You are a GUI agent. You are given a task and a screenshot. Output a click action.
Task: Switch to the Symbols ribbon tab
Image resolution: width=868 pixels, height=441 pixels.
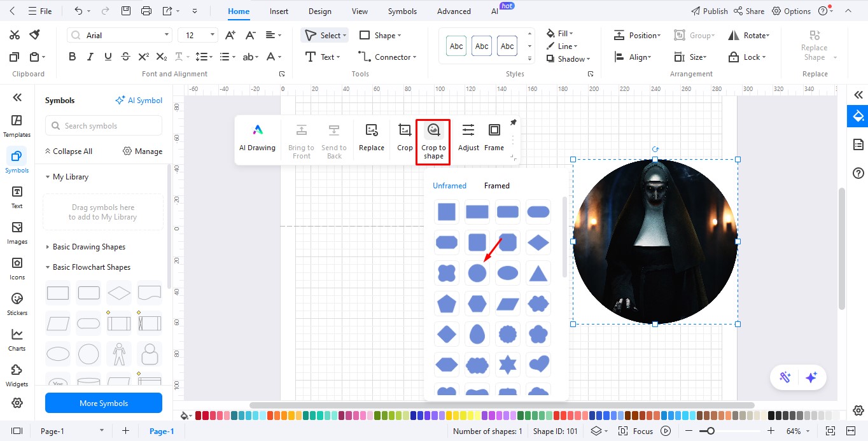(402, 11)
